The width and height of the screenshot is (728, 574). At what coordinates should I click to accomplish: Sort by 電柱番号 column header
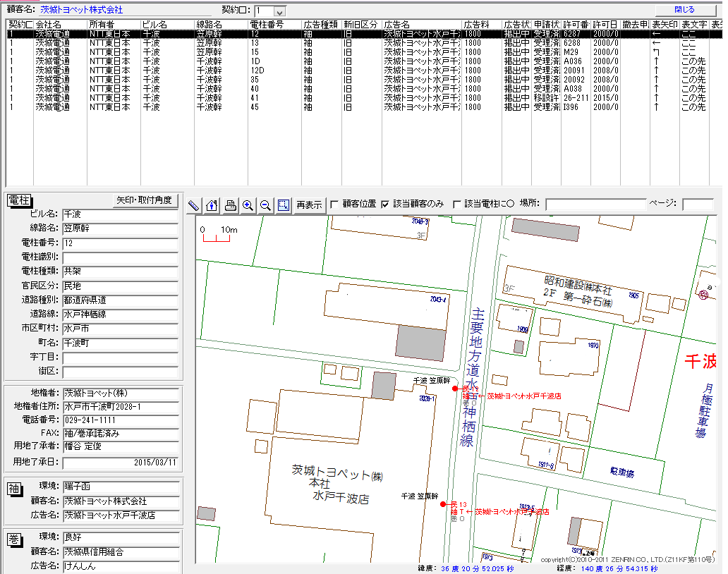pos(275,25)
